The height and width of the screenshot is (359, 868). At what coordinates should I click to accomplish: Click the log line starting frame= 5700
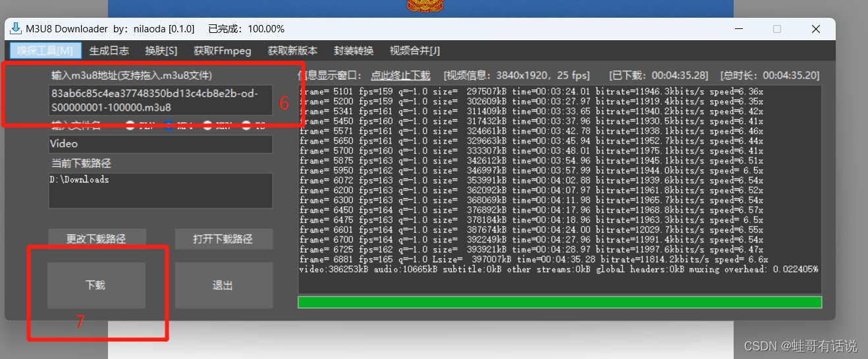tap(531, 151)
